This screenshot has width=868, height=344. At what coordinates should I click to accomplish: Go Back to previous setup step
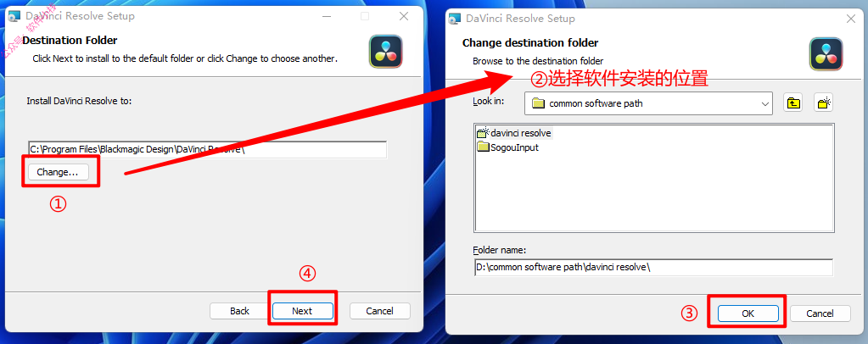(239, 311)
